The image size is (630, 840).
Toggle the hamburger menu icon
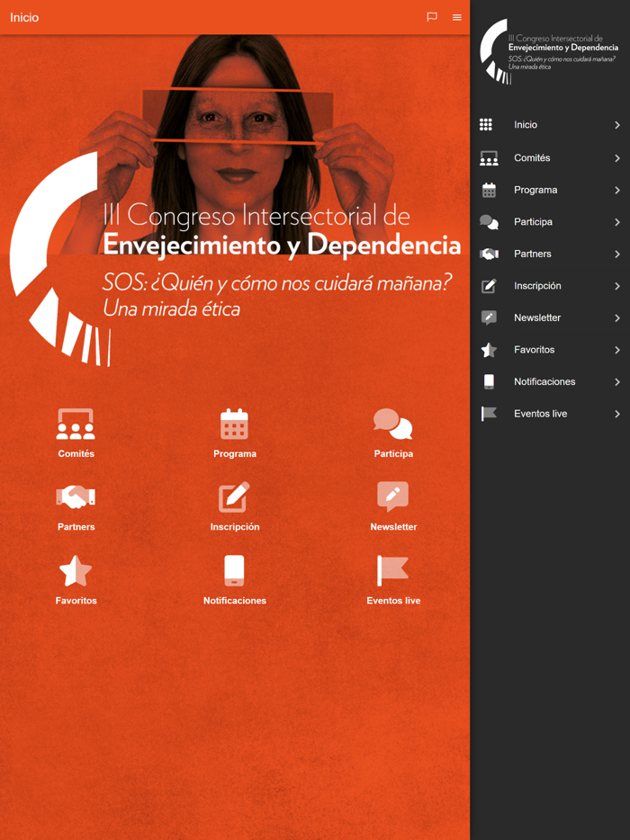click(x=457, y=17)
